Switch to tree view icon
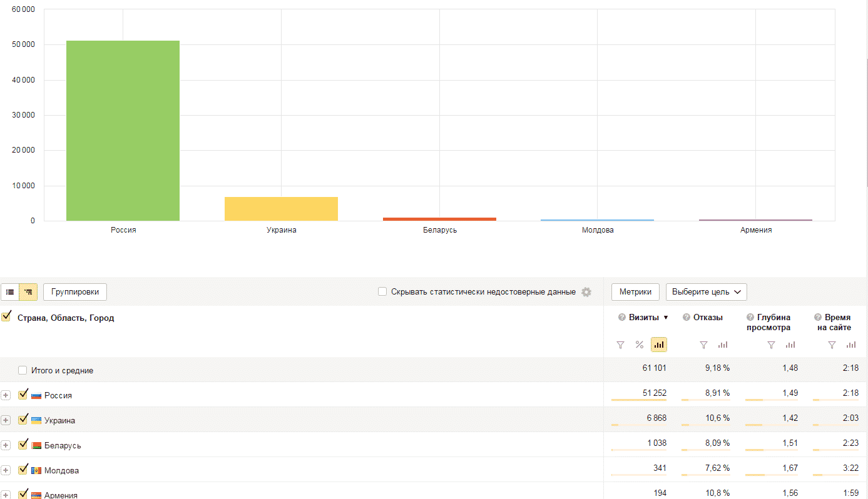Viewport: 868px width, 499px height. pyautogui.click(x=28, y=292)
